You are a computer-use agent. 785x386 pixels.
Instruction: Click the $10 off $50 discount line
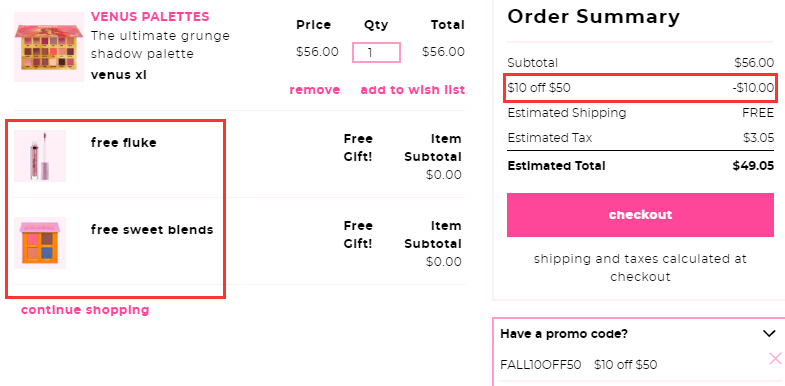click(x=640, y=88)
